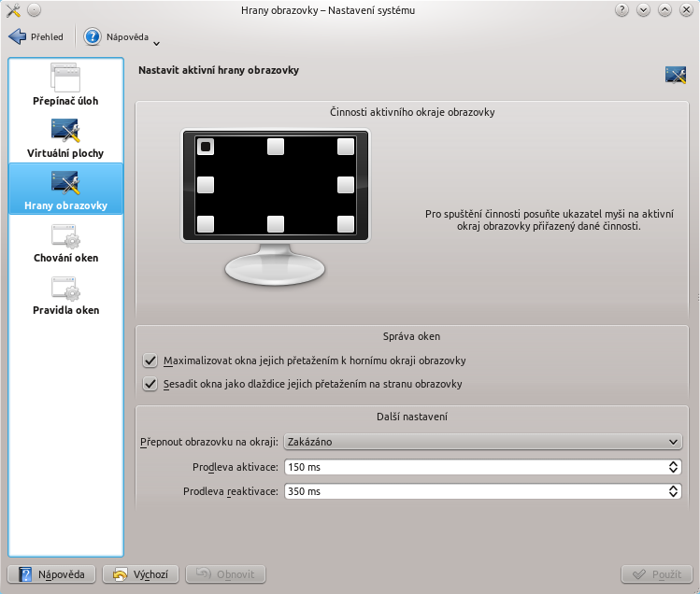Increase the Prodleva aktivace value
The width and height of the screenshot is (700, 594).
673,463
